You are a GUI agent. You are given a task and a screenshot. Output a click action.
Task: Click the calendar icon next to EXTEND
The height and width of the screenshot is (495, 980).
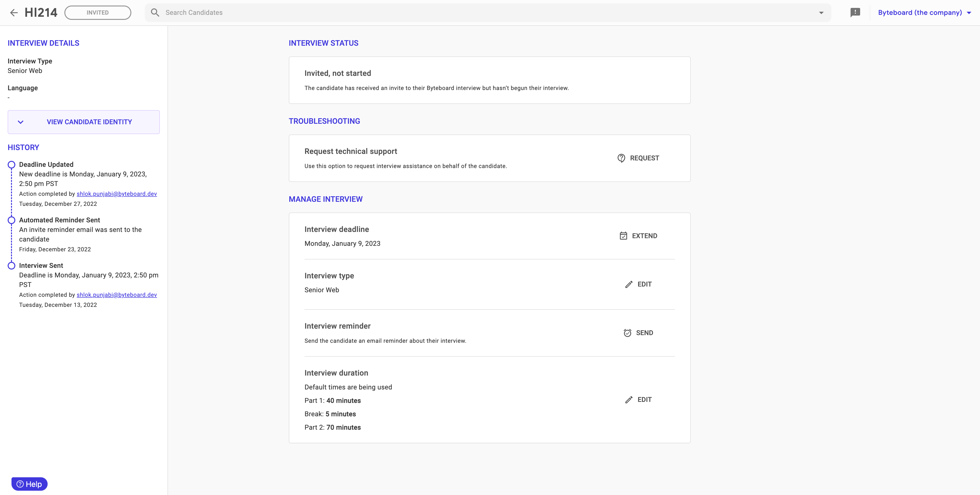(x=623, y=236)
